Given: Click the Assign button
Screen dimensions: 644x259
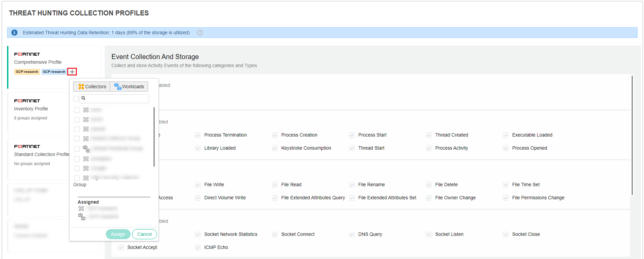Looking at the screenshot, I should [118, 234].
